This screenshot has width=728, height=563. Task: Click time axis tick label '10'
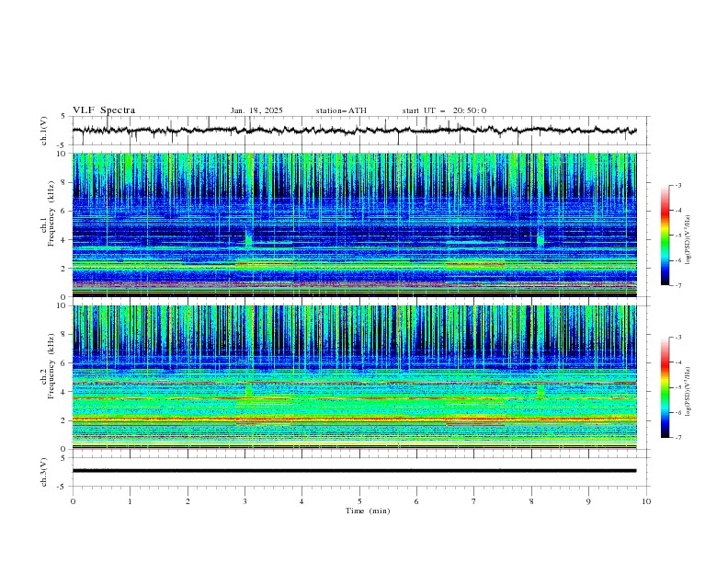pyautogui.click(x=646, y=501)
